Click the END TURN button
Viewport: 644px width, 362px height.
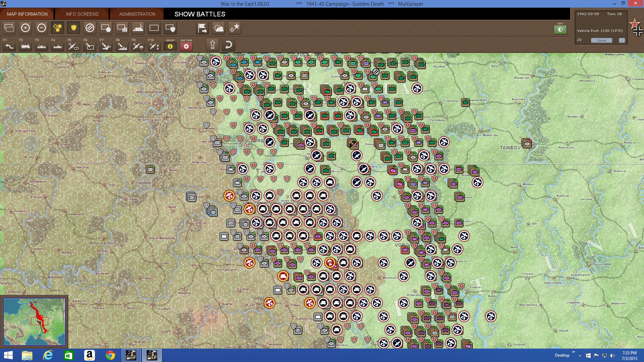(186, 46)
